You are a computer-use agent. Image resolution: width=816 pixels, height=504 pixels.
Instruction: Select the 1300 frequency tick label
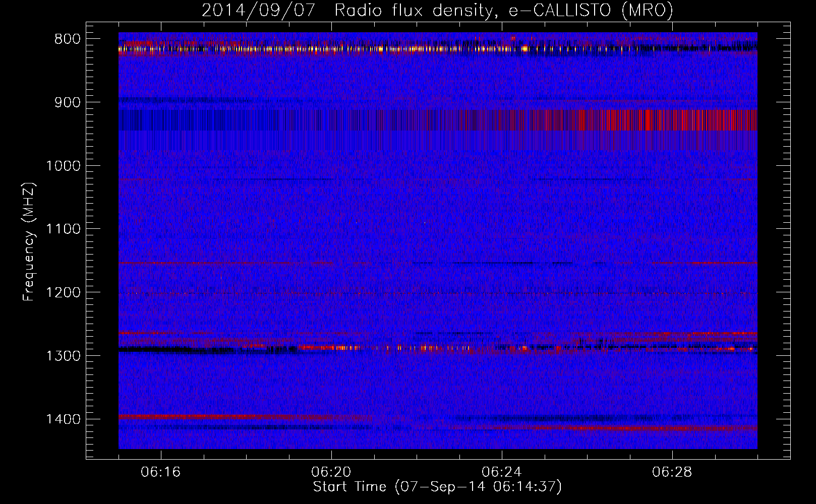(x=63, y=356)
